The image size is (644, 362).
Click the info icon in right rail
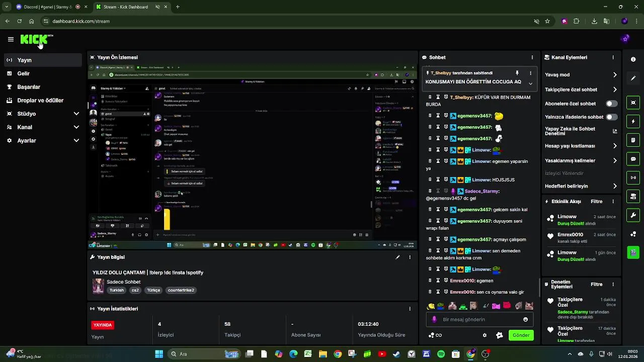(633, 59)
